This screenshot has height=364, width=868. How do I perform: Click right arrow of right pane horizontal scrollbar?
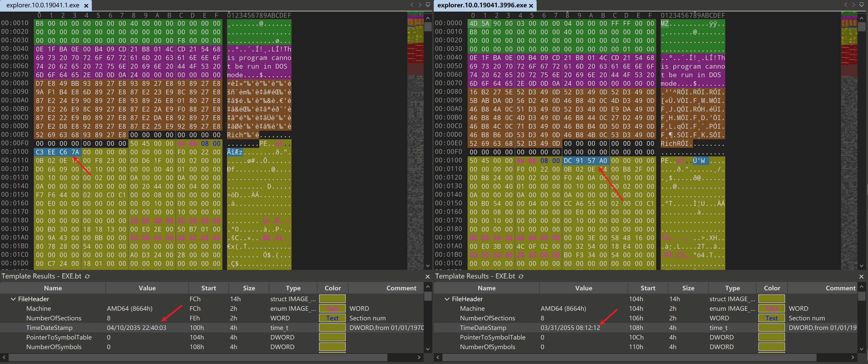tap(853, 357)
